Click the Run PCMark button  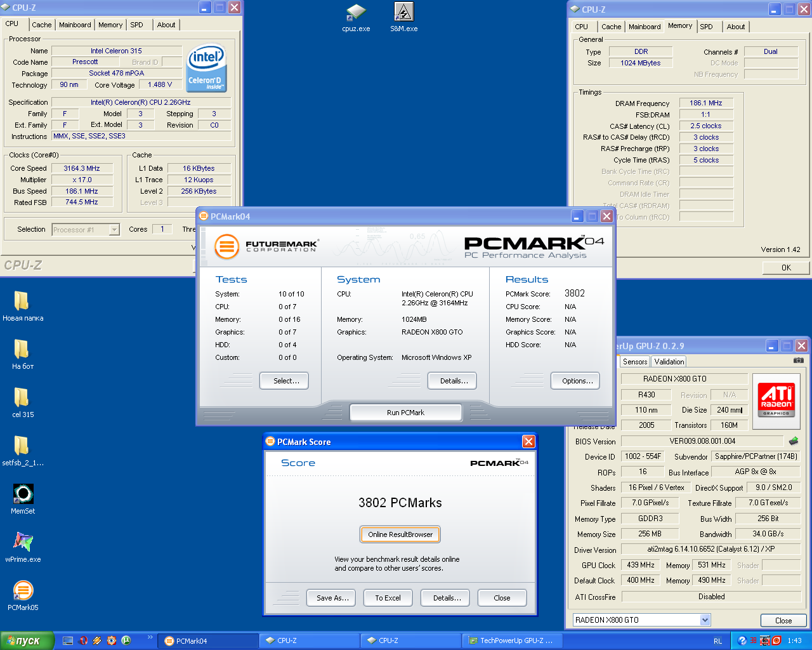(x=406, y=413)
